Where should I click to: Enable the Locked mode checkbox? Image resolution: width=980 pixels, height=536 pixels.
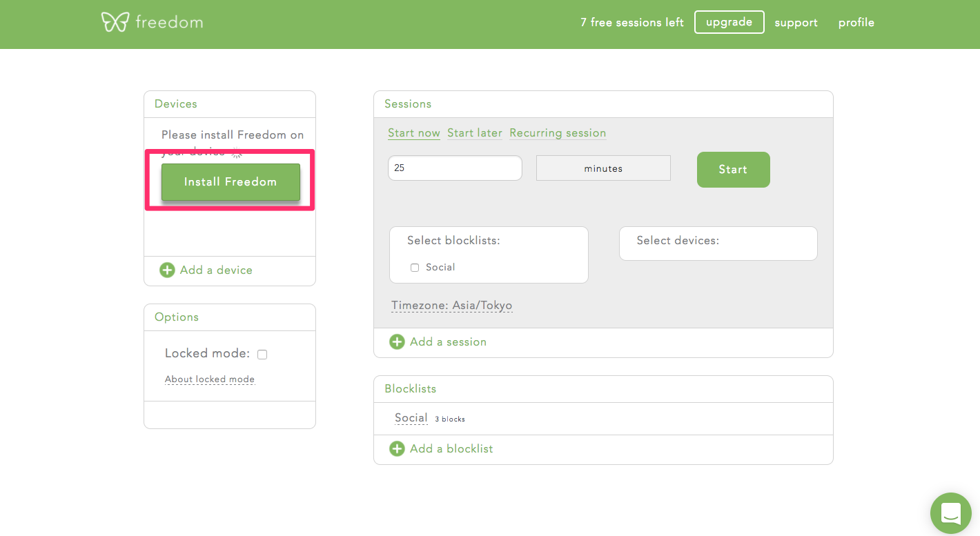click(x=262, y=355)
